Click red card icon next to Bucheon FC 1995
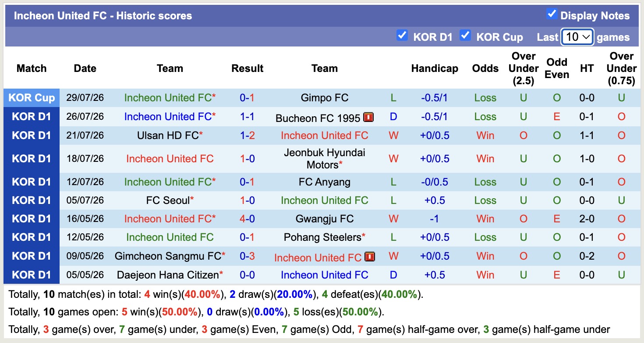The width and height of the screenshot is (644, 343). (368, 118)
